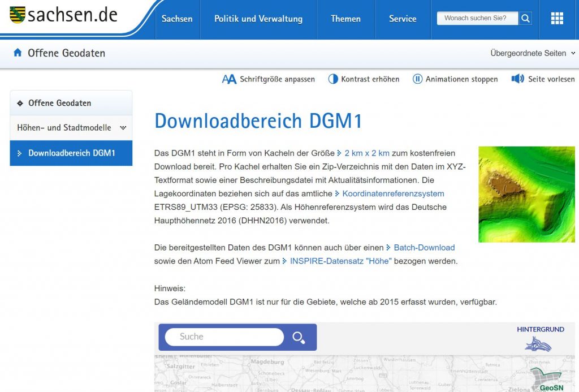Screen dimensions: 579x392
Task: Toggle Animationen stoppen
Action: point(455,79)
